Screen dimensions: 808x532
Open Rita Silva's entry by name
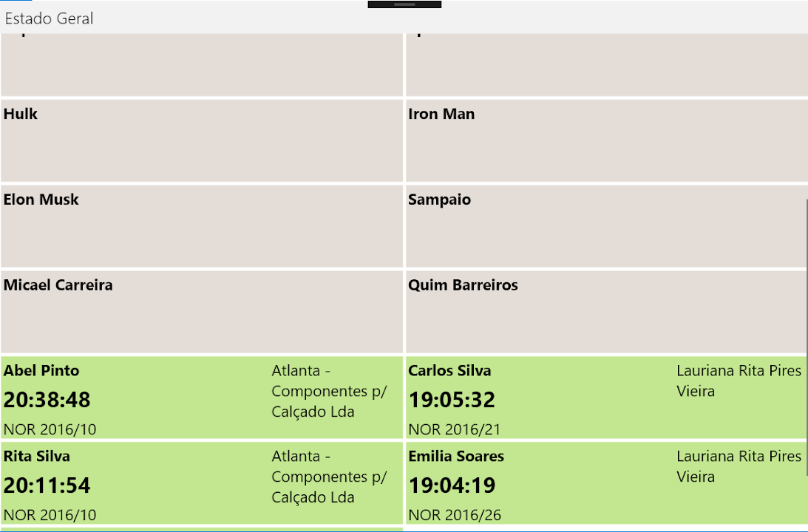point(37,456)
